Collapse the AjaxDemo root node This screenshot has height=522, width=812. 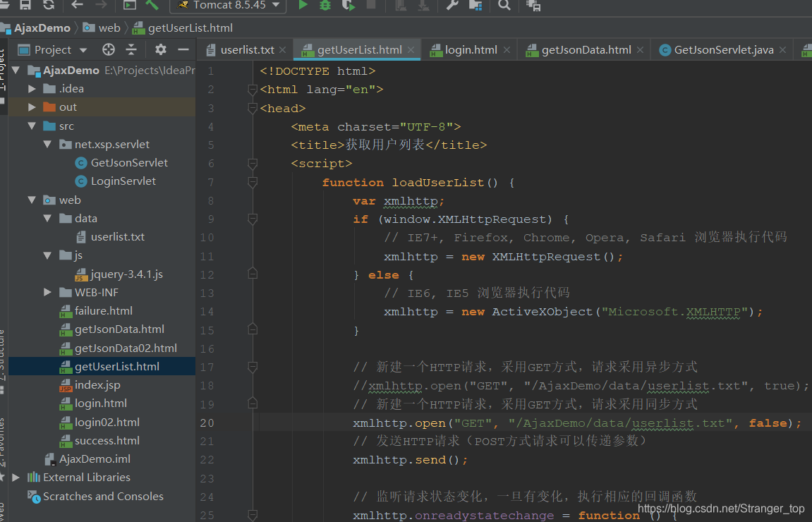(x=16, y=70)
